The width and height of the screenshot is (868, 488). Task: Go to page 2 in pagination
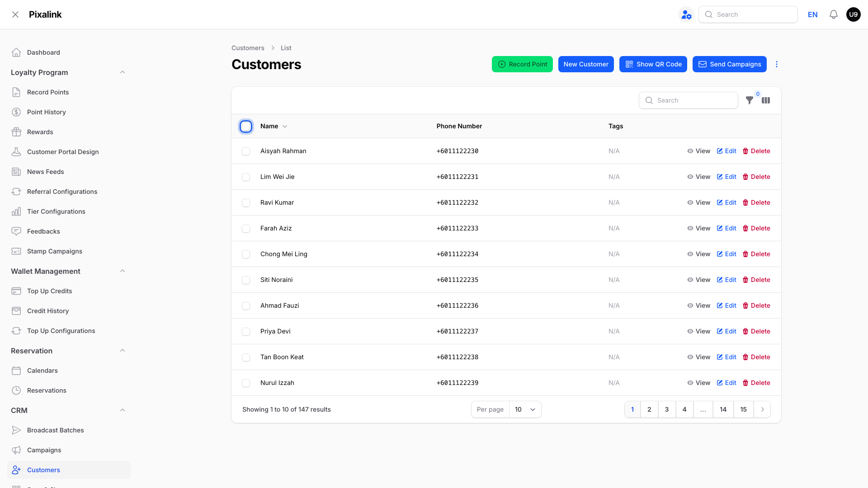tap(649, 409)
